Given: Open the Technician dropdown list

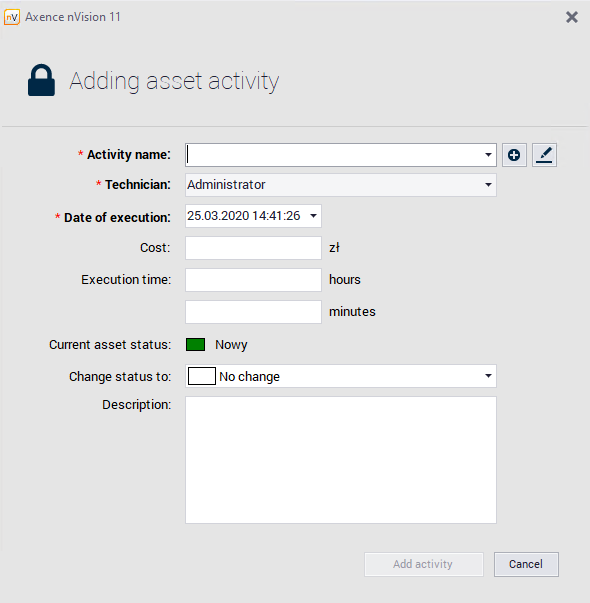Looking at the screenshot, I should (488, 185).
